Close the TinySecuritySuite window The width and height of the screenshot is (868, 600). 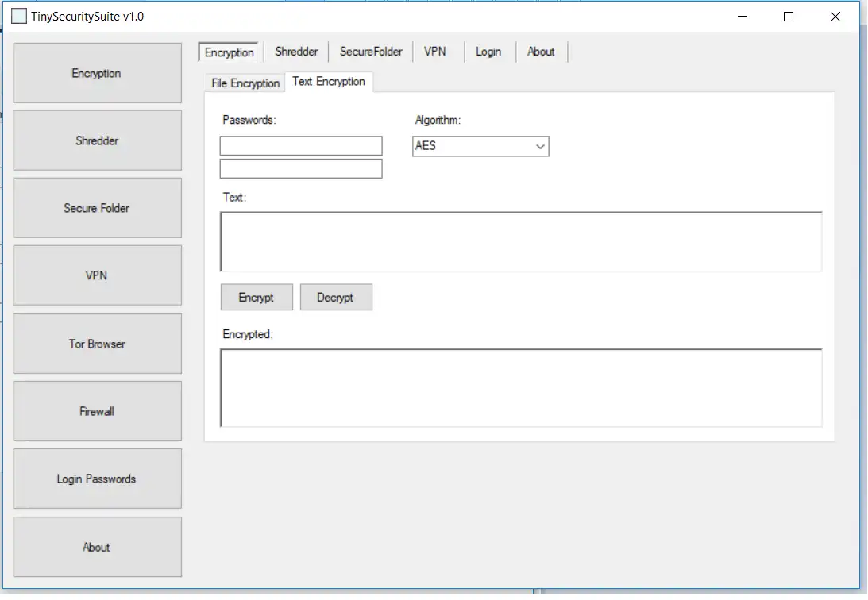[x=835, y=17]
